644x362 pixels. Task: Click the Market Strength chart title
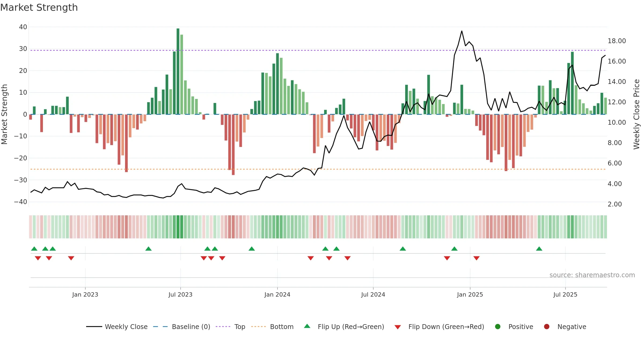point(39,8)
